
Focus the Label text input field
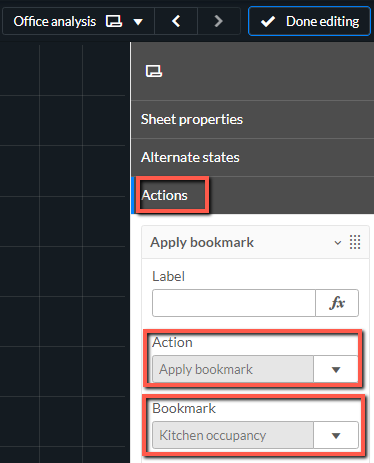[x=234, y=303]
